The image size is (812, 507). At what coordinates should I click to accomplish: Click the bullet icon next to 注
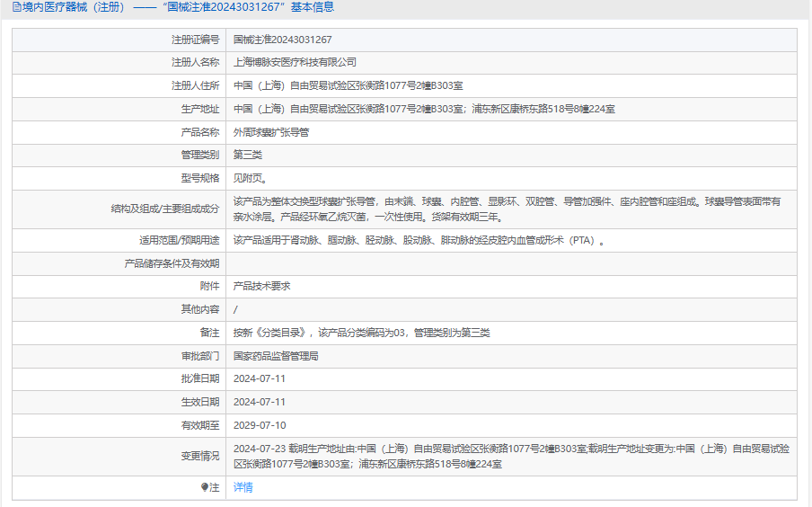pyautogui.click(x=205, y=487)
